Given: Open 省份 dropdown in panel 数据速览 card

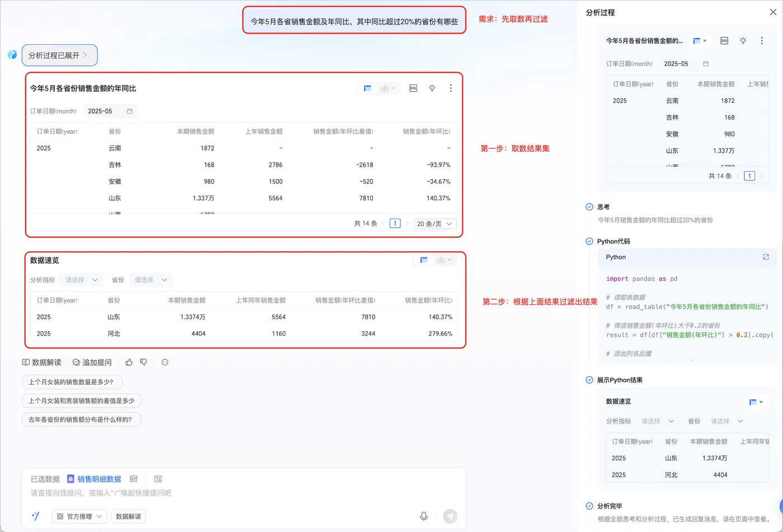Looking at the screenshot, I should (x=727, y=421).
